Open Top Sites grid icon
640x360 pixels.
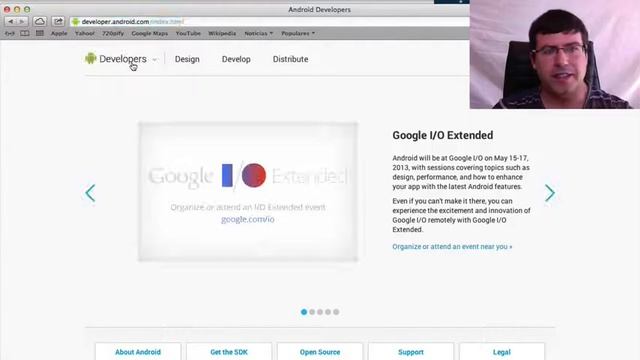click(40, 33)
